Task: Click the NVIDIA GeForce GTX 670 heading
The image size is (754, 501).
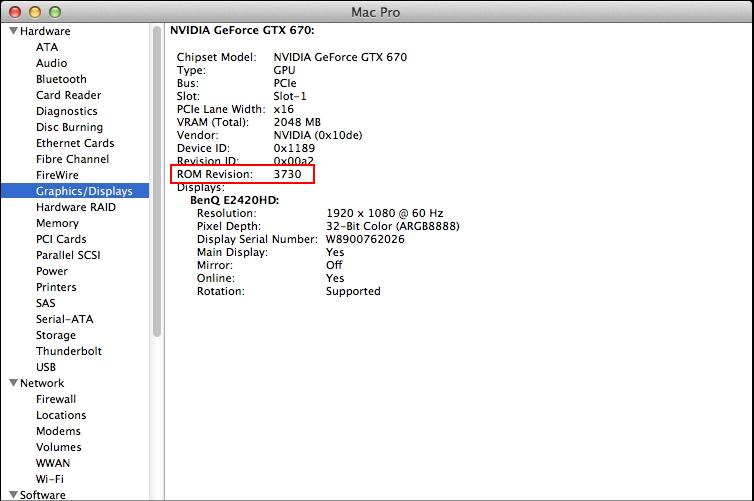Action: tap(242, 30)
